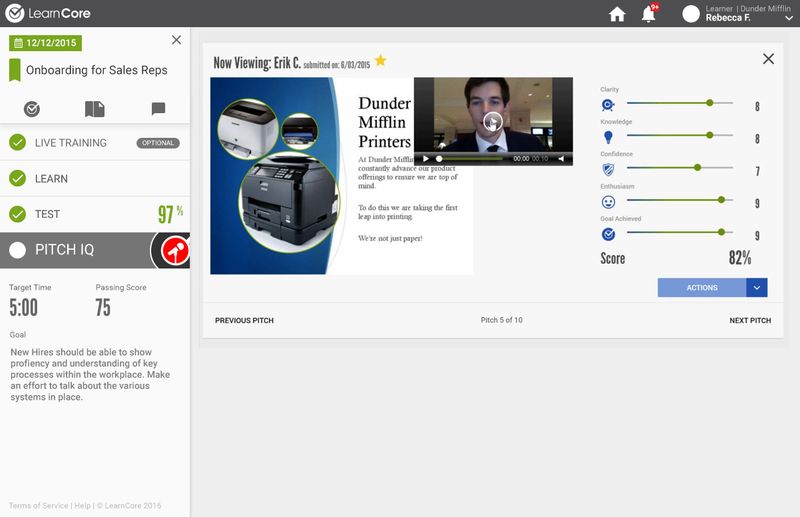Go to NEXT PITCH
Image resolution: width=800 pixels, height=517 pixels.
coord(750,321)
